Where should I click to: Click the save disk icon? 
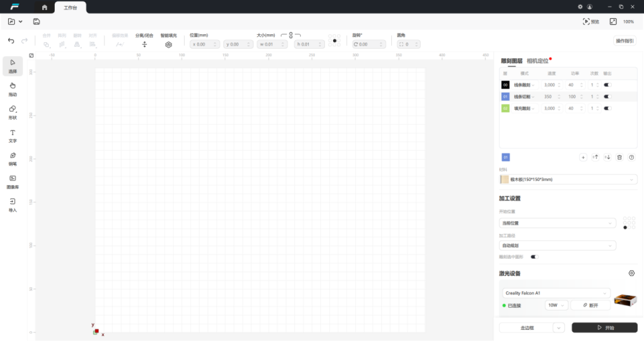(36, 21)
